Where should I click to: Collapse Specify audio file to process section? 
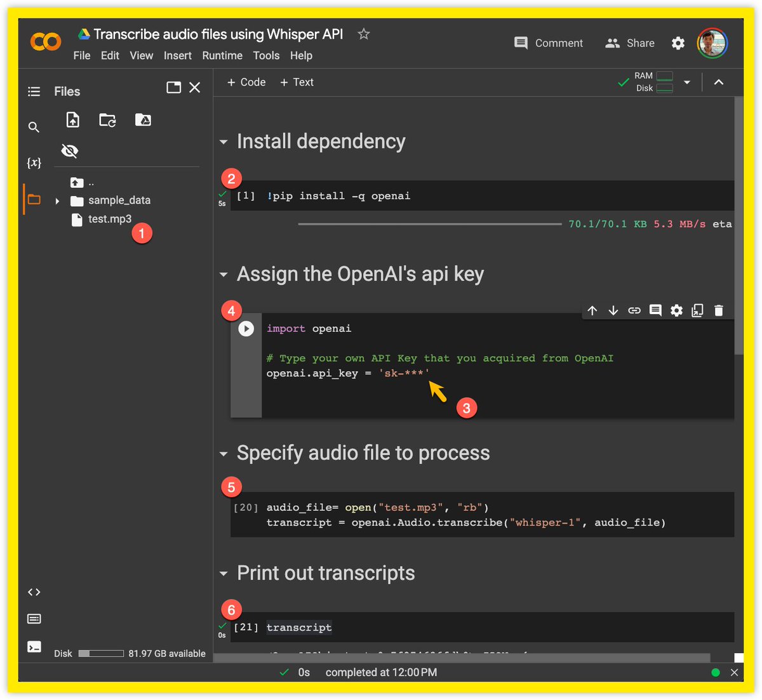click(x=224, y=454)
